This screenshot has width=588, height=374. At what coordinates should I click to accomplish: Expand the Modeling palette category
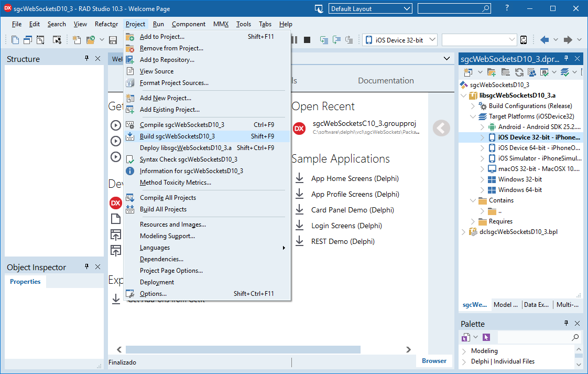click(x=464, y=351)
